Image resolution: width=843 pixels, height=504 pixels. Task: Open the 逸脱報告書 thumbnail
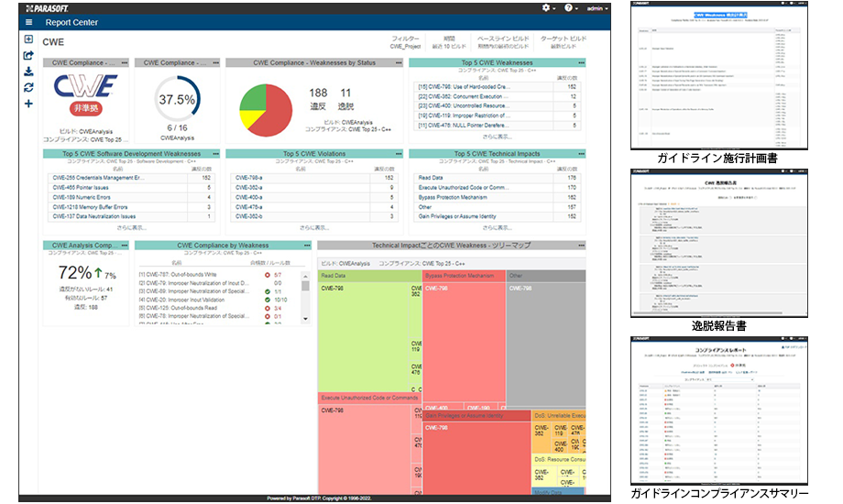718,243
